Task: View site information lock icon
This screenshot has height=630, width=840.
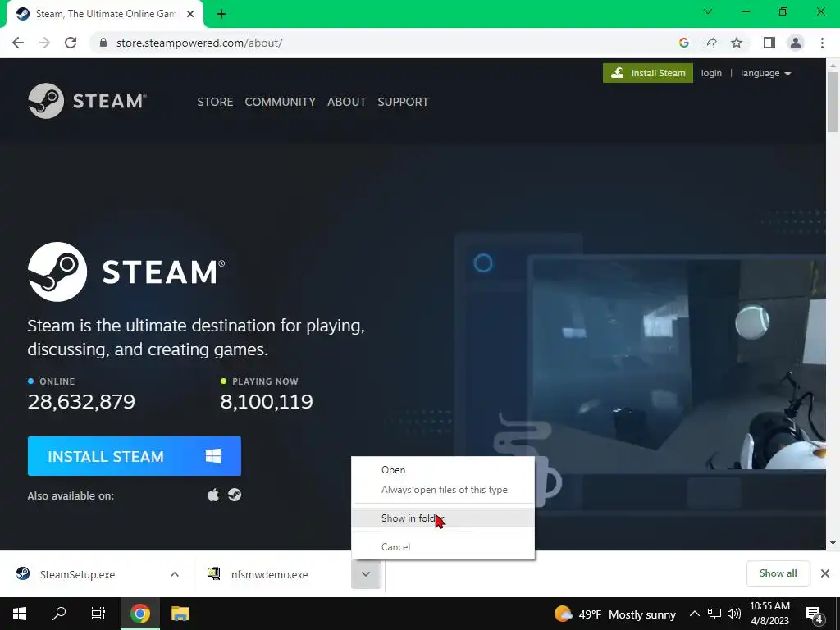Action: (x=103, y=43)
